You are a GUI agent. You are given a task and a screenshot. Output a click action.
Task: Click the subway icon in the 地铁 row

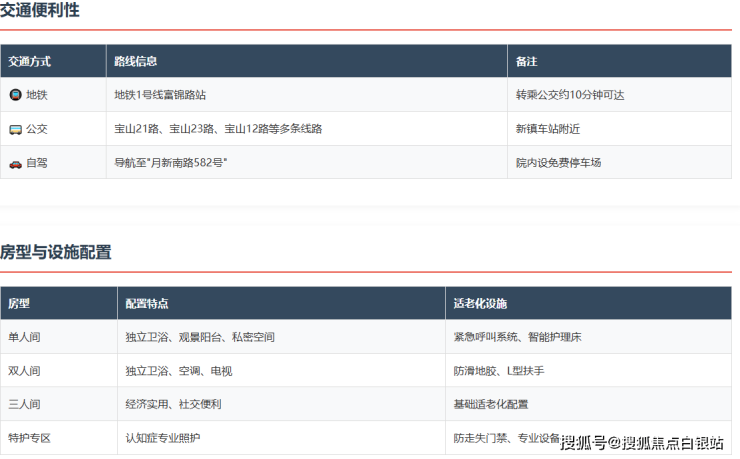click(15, 95)
